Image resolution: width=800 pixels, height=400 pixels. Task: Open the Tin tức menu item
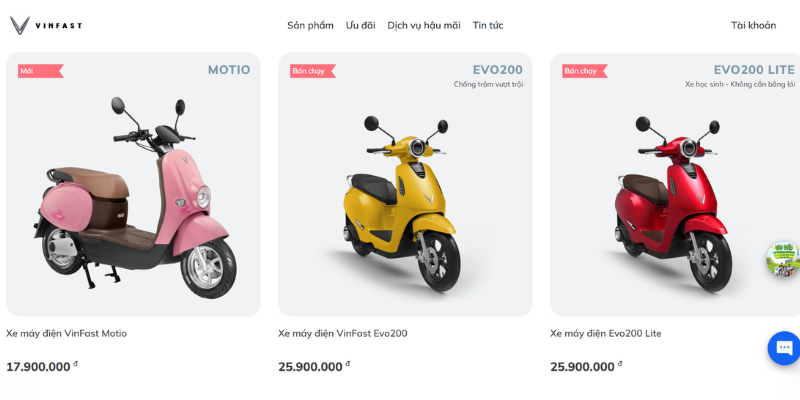point(488,25)
